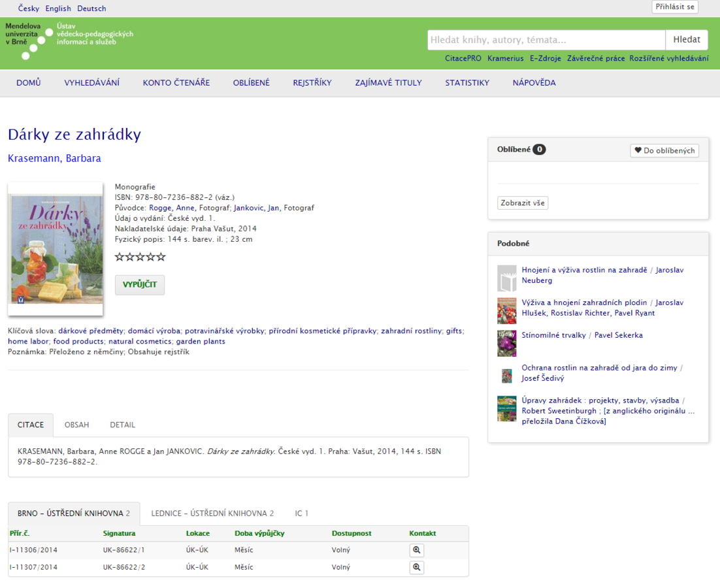This screenshot has height=588, width=720.
Task: Focus the book search input field
Action: click(x=546, y=40)
